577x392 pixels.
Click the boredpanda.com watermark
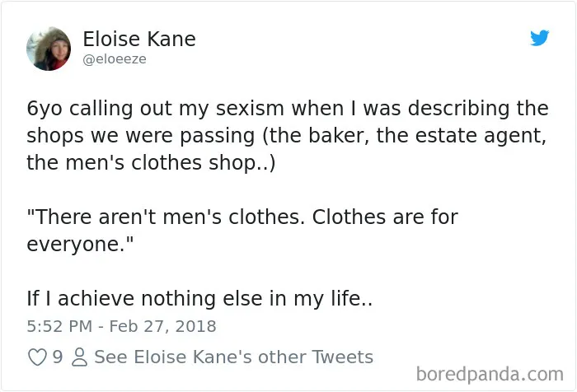pos(490,375)
